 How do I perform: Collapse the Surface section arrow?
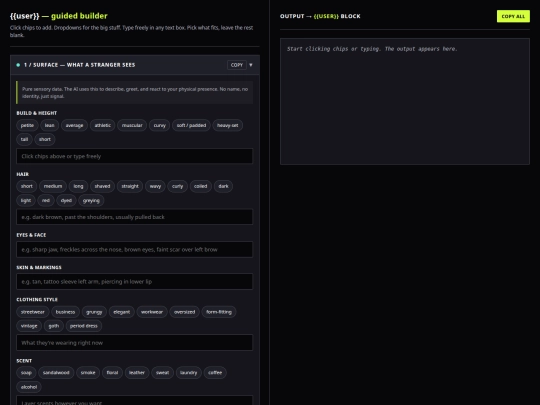pyautogui.click(x=251, y=65)
